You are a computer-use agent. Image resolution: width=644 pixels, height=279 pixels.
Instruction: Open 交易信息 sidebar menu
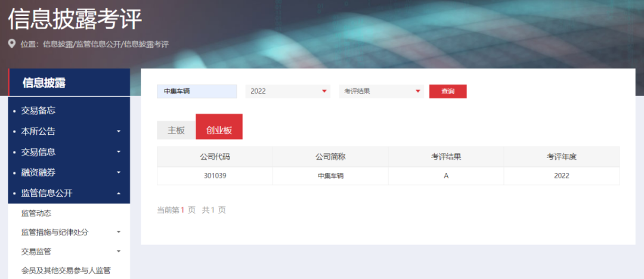coord(38,152)
